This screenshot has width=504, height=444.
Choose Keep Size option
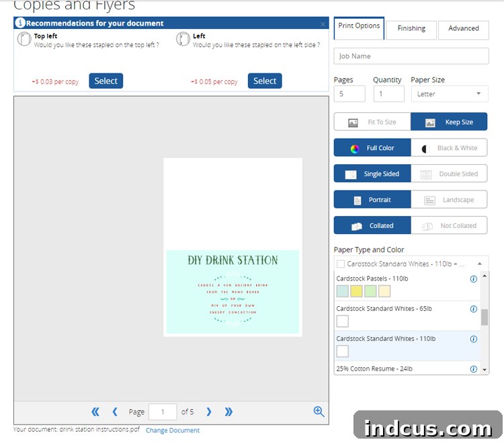pyautogui.click(x=449, y=122)
